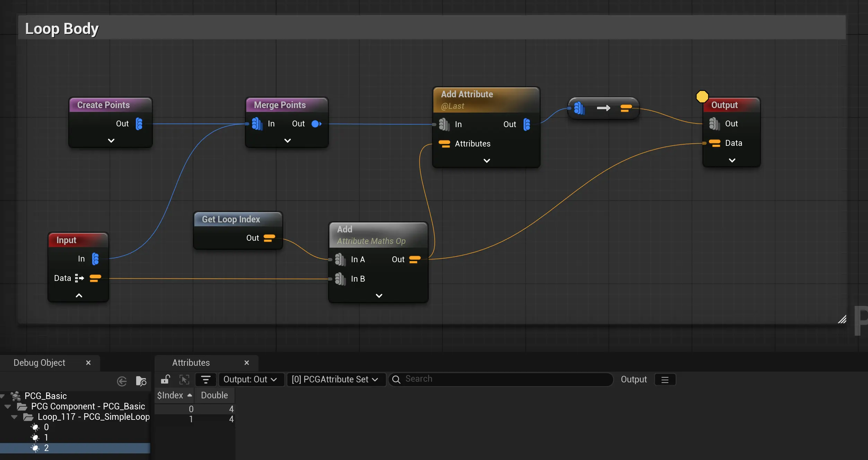The width and height of the screenshot is (868, 460).
Task: Click the select-in-viewport cursor icon
Action: coord(184,379)
